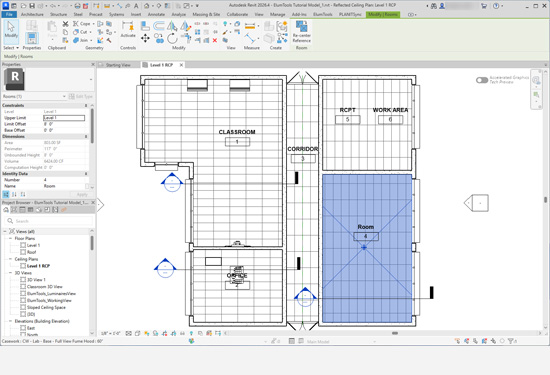Collapse the Ceiling Plans tree node
The width and height of the screenshot is (550, 375).
click(x=11, y=259)
